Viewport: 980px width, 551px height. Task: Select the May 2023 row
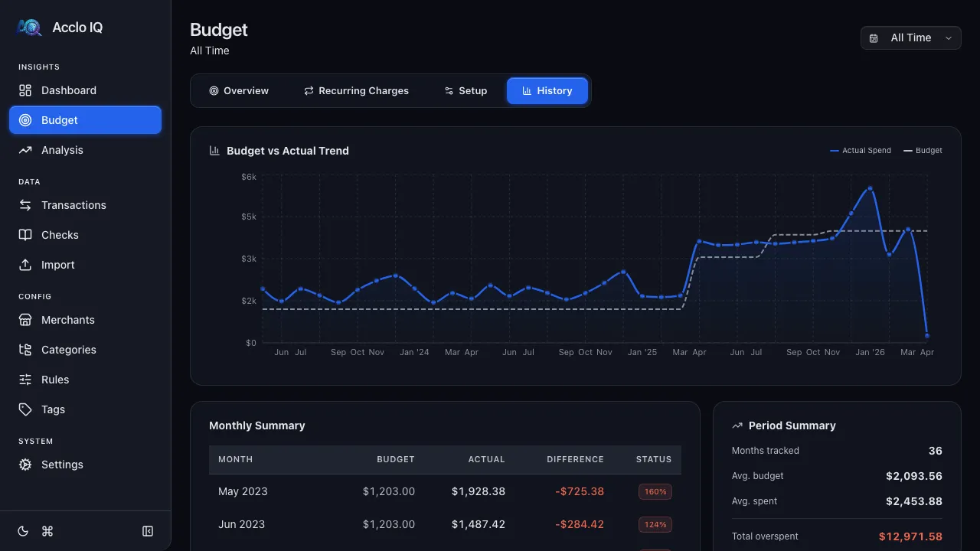(445, 491)
